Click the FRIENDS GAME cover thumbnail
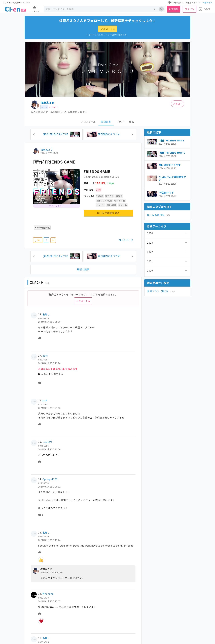The width and height of the screenshot is (215, 644). [x=57, y=187]
